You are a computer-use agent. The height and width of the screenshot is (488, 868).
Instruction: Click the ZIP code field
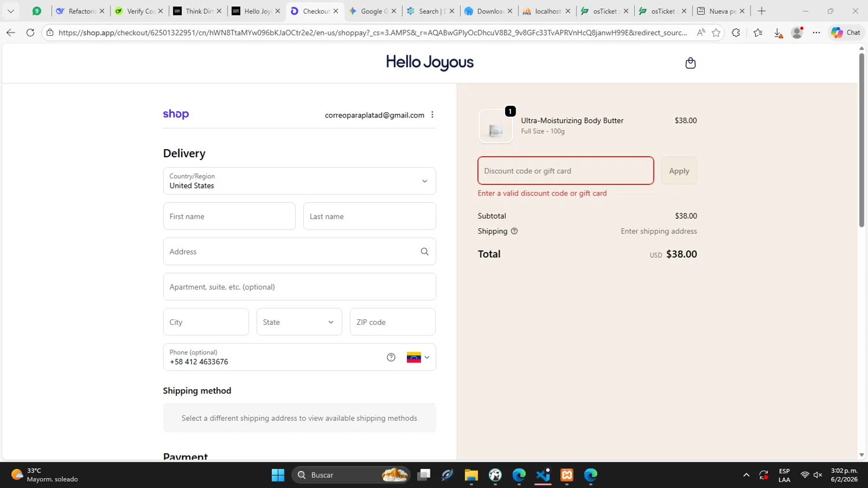click(393, 322)
